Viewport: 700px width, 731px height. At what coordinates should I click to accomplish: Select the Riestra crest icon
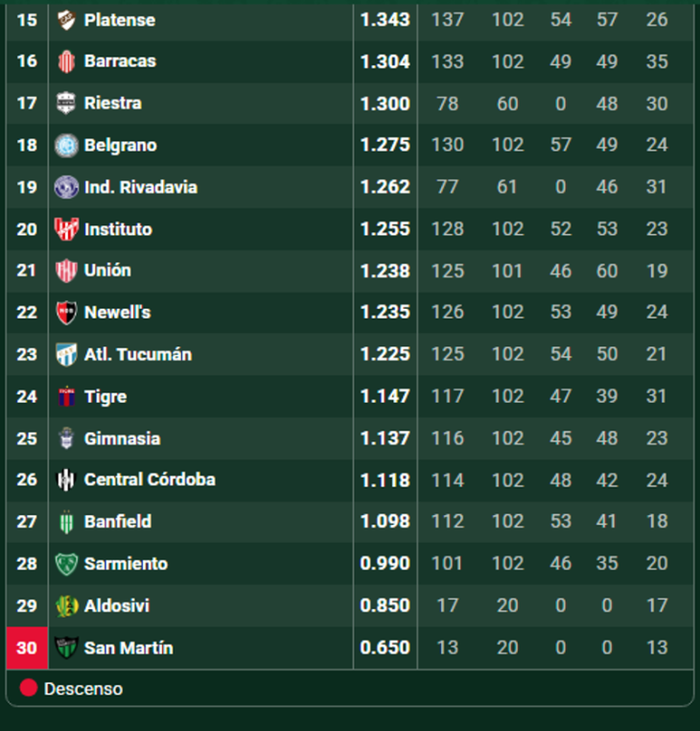click(x=66, y=103)
